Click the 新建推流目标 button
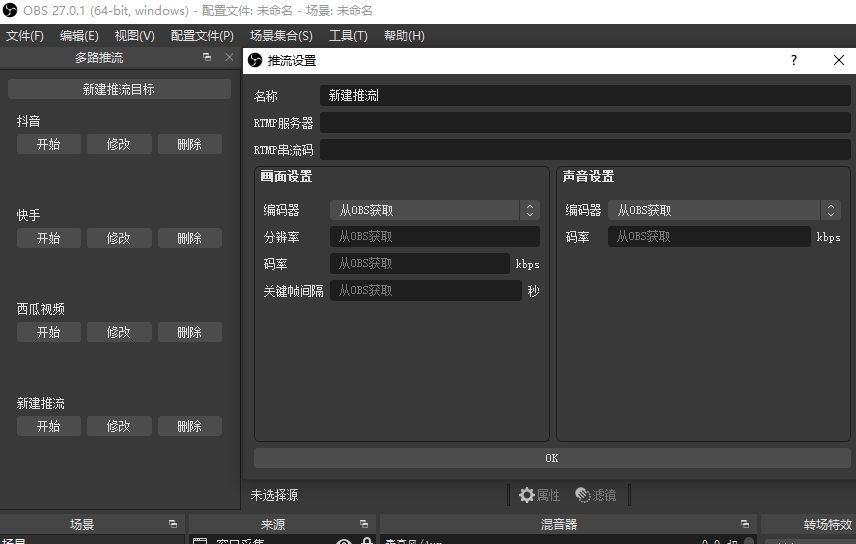The height and width of the screenshot is (544, 856). pyautogui.click(x=119, y=89)
